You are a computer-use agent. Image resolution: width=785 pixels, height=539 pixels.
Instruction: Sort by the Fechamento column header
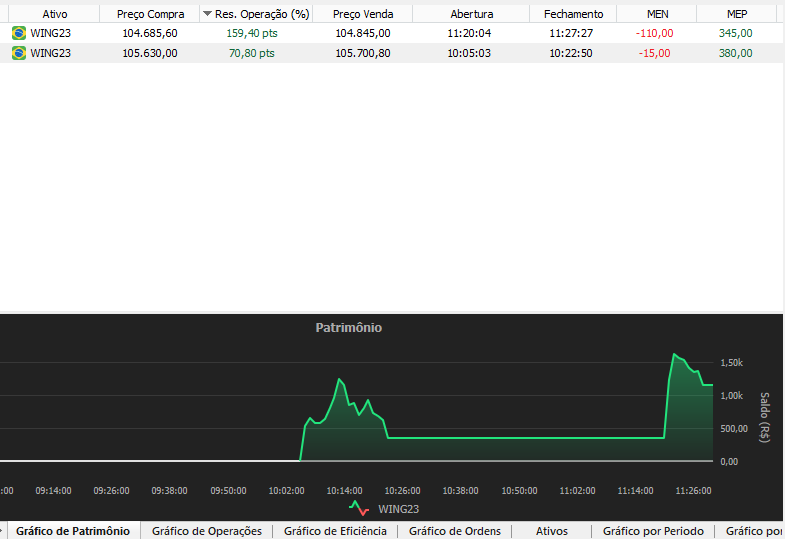573,14
